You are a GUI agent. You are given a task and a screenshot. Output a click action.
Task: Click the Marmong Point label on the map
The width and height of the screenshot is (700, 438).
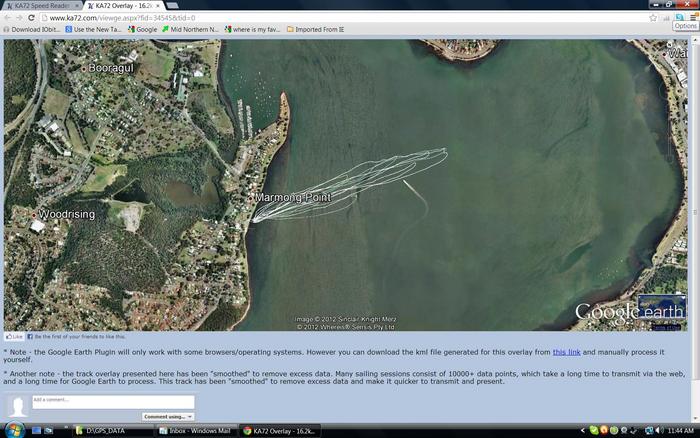[x=294, y=198]
